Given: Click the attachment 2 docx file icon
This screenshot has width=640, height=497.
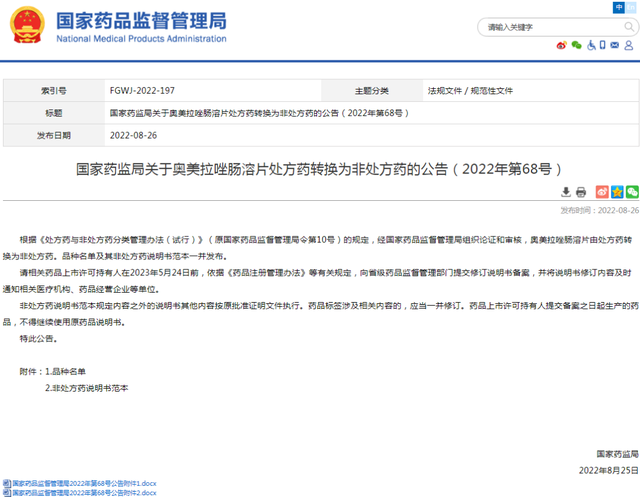Looking at the screenshot, I should (x=7, y=493).
